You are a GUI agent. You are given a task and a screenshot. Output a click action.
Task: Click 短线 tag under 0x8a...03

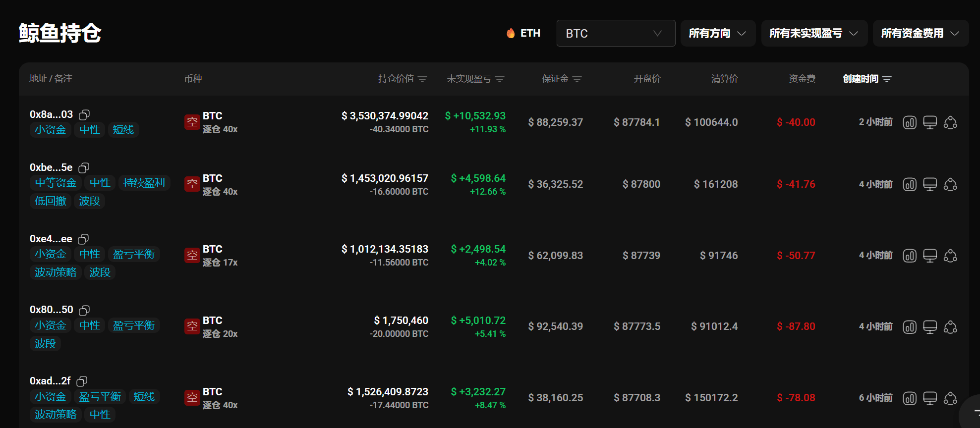[123, 130]
